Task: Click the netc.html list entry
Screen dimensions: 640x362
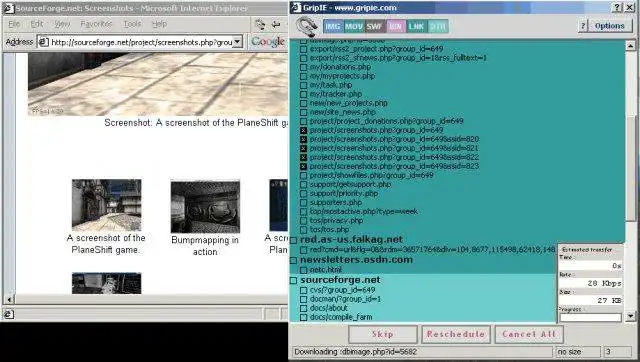Action: click(x=326, y=270)
